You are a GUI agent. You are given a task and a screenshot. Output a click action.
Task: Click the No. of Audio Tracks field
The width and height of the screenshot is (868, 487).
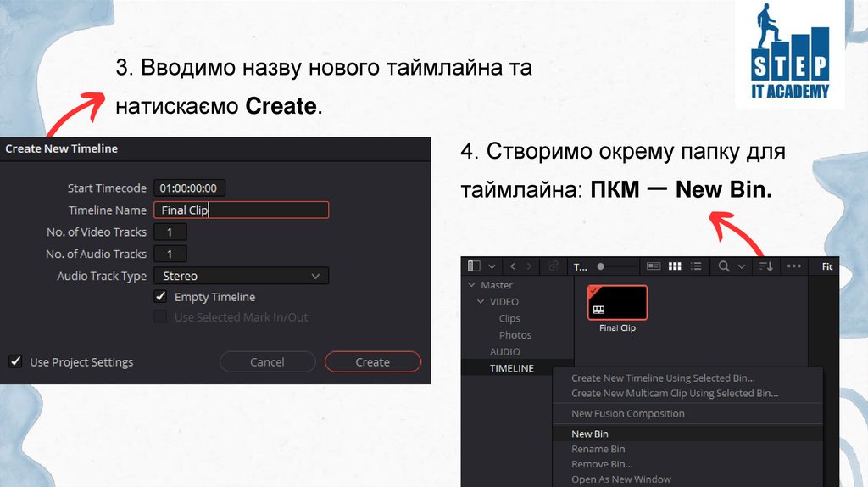pos(170,255)
